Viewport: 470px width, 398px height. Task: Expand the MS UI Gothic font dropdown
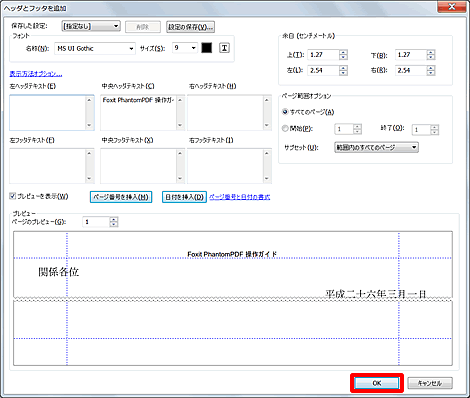[x=95, y=48]
